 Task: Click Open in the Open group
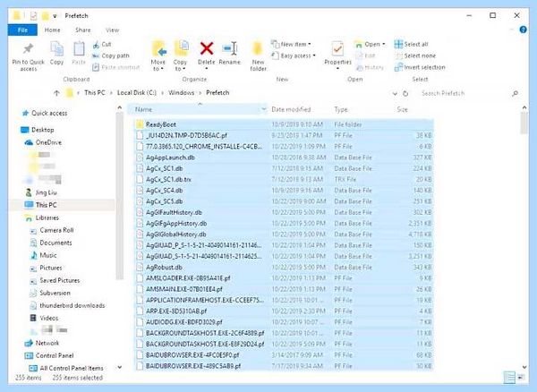370,44
